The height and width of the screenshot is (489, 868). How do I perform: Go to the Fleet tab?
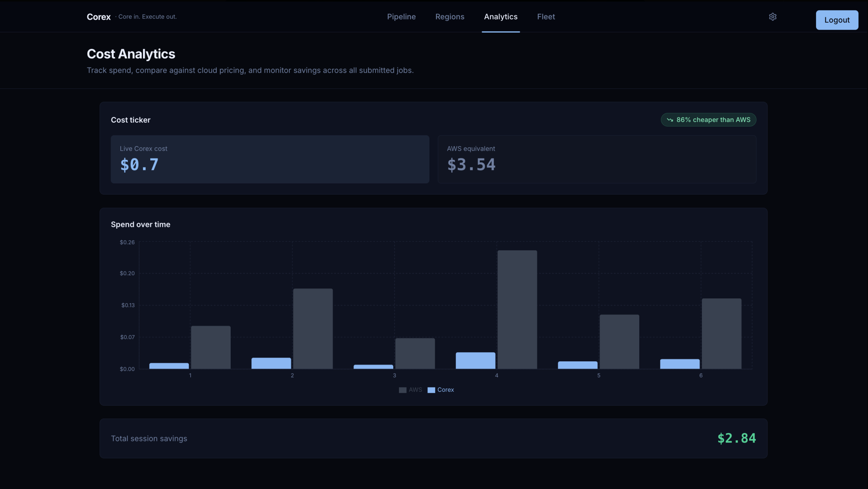coord(546,17)
